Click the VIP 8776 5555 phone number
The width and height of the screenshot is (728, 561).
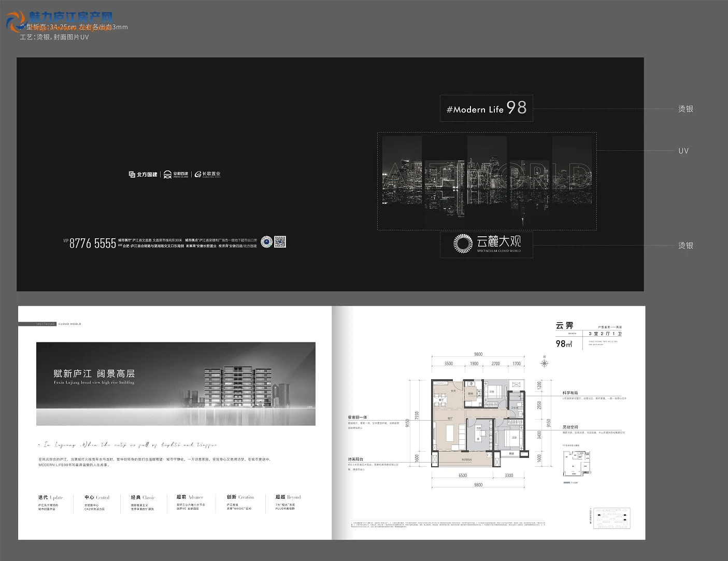point(90,243)
